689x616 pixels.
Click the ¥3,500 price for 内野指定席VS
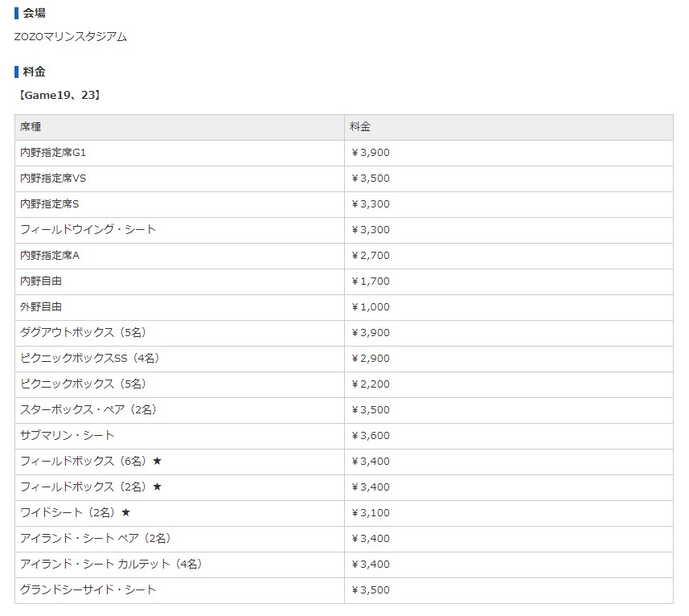370,179
